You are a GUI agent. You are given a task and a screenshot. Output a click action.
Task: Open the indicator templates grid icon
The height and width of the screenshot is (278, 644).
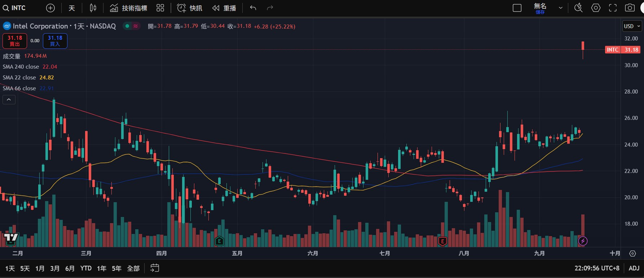point(160,8)
